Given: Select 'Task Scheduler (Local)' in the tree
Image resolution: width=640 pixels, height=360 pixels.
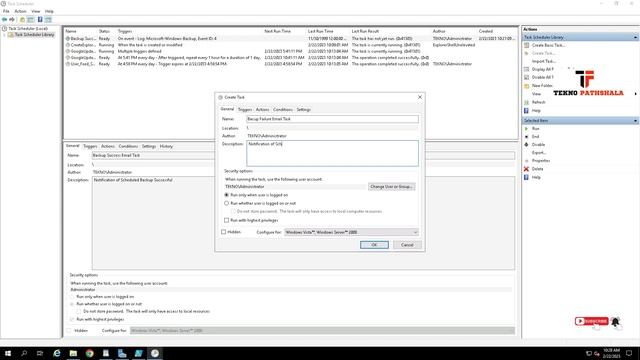Looking at the screenshot, I should click(x=28, y=29).
